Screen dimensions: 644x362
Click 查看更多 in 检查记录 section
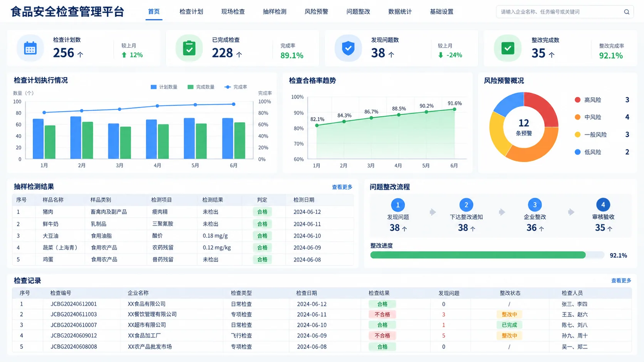[621, 280]
